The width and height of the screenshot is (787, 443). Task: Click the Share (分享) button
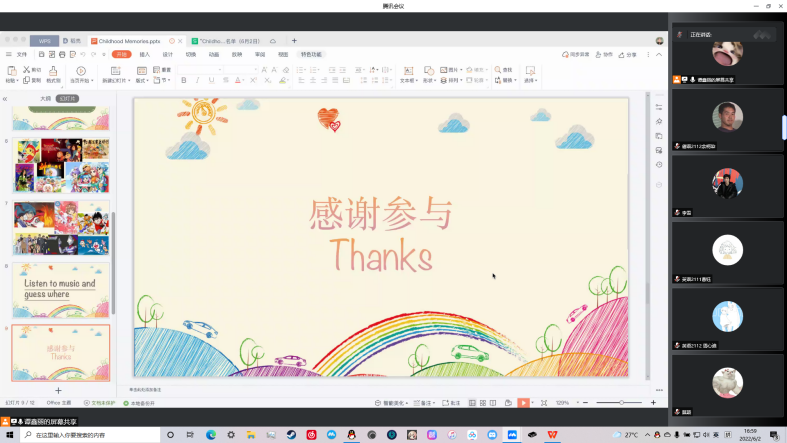[627, 54]
